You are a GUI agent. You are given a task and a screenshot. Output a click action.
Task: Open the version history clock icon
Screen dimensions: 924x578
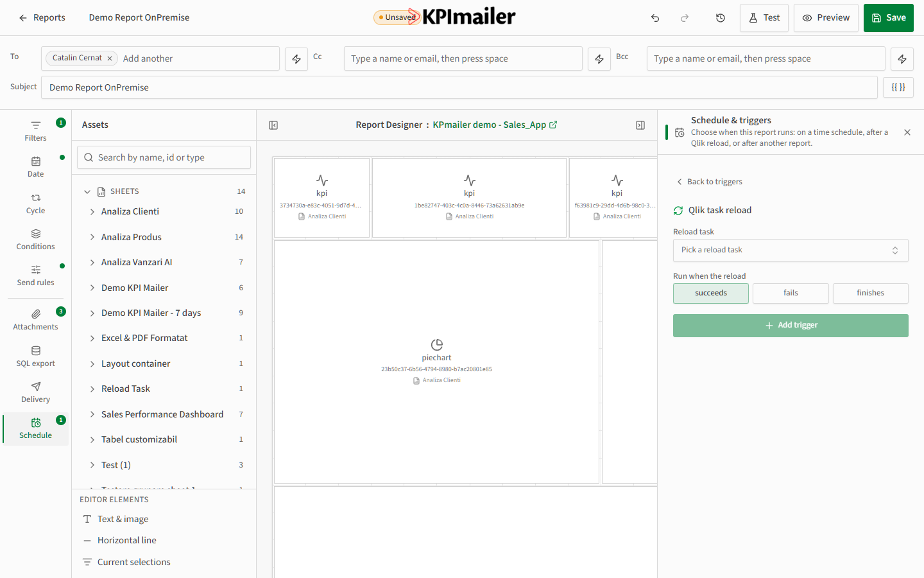point(721,18)
